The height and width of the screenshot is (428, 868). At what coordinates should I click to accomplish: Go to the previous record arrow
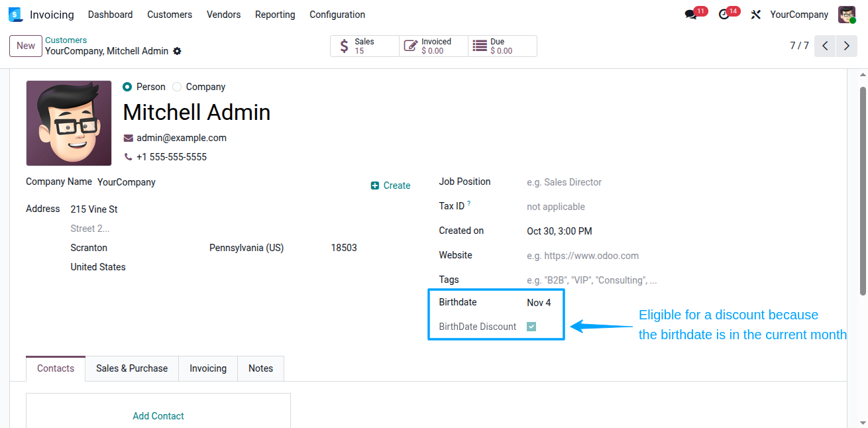[x=825, y=46]
